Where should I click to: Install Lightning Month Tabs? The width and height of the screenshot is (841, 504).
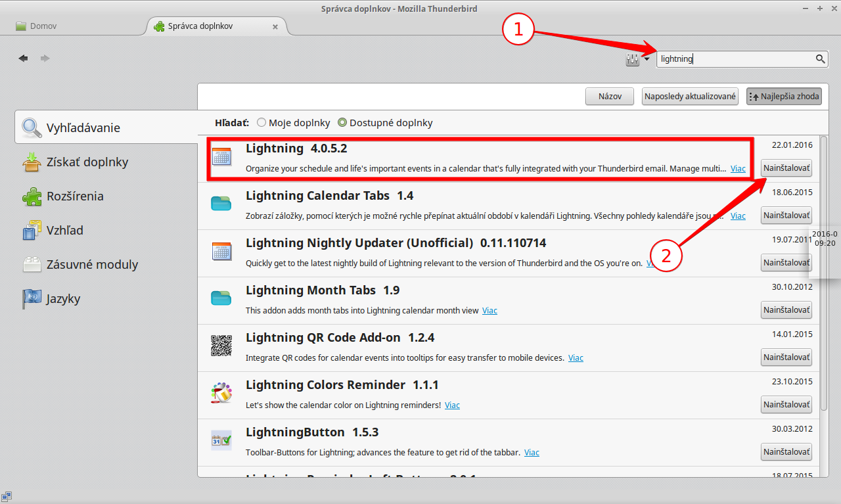(x=786, y=309)
